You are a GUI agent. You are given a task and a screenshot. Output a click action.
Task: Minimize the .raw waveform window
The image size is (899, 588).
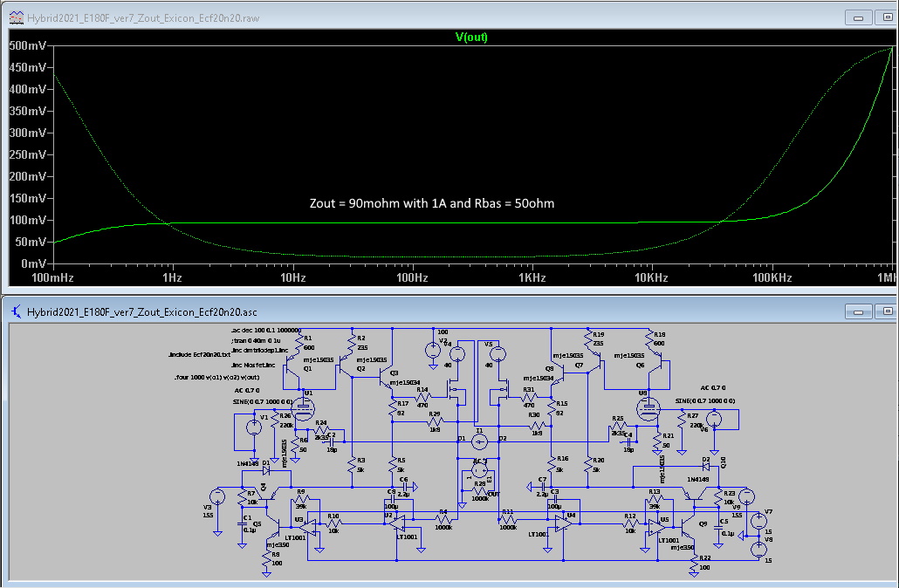pos(858,17)
